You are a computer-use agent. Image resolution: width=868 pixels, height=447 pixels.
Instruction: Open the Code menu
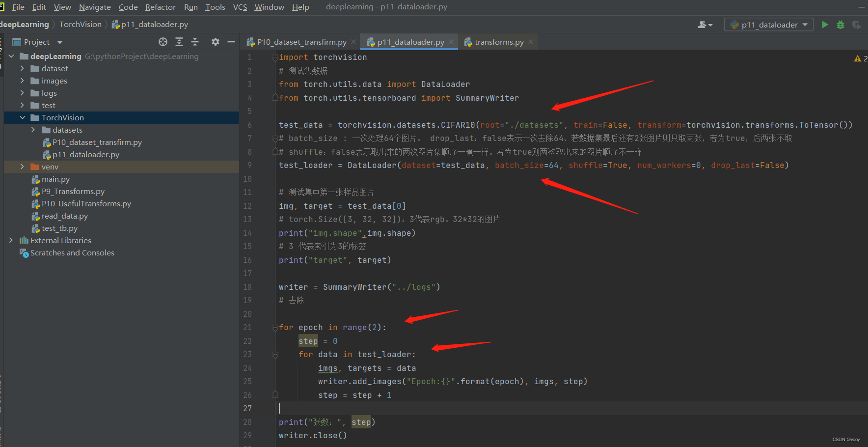(128, 7)
